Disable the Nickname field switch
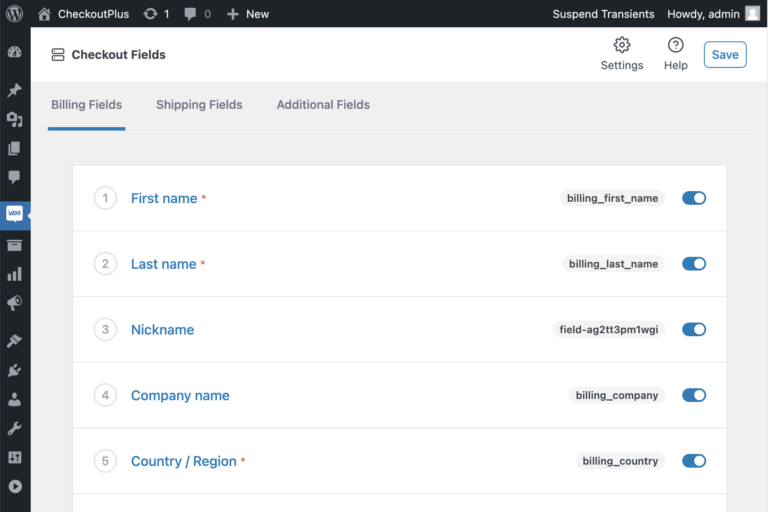 tap(694, 329)
